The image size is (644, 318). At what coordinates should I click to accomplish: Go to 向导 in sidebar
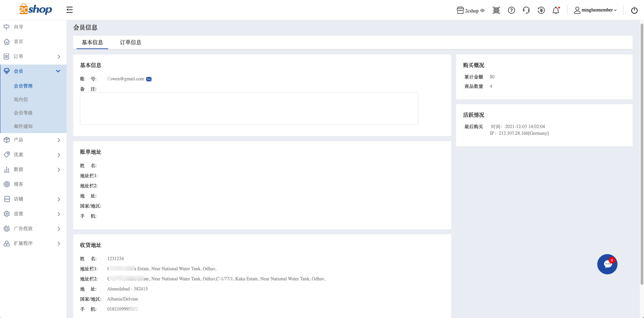pos(18,27)
